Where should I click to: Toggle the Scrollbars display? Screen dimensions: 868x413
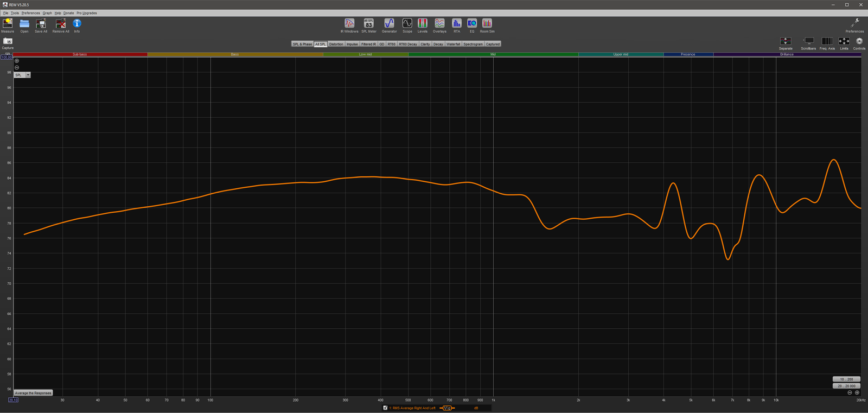pos(808,43)
